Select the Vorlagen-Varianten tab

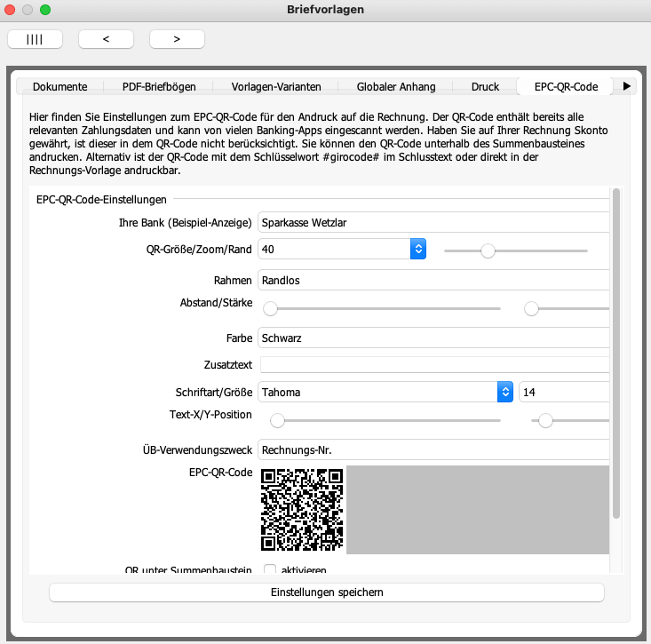276,86
